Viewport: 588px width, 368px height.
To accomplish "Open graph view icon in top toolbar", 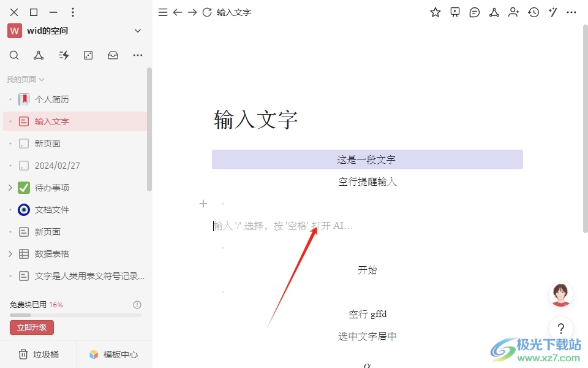I will pos(494,12).
